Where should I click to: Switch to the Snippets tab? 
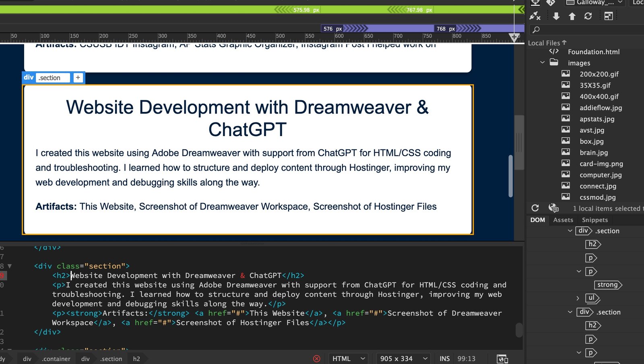click(x=594, y=220)
